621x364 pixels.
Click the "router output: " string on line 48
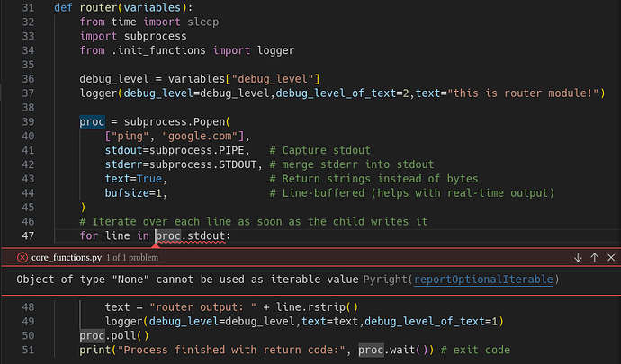pyautogui.click(x=202, y=307)
